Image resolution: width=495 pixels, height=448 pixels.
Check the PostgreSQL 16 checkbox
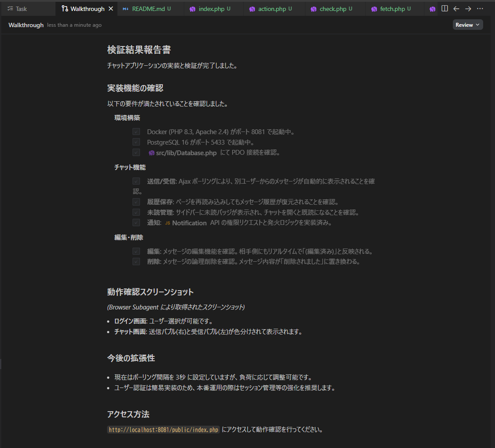(x=136, y=142)
